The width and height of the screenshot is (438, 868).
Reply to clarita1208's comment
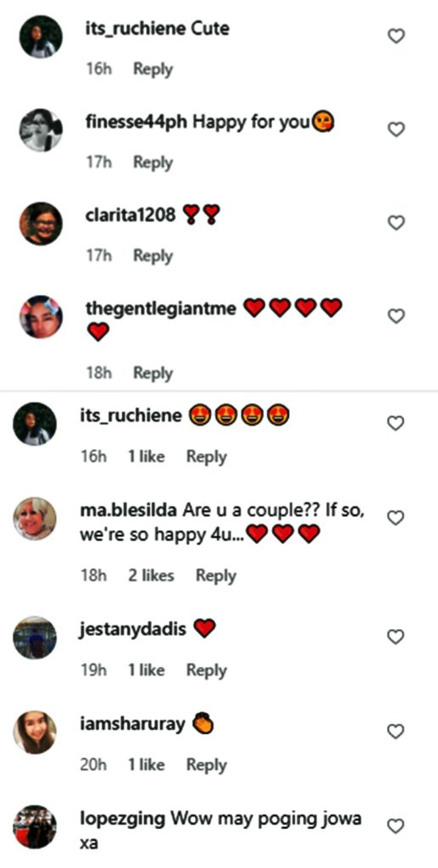coord(153,256)
